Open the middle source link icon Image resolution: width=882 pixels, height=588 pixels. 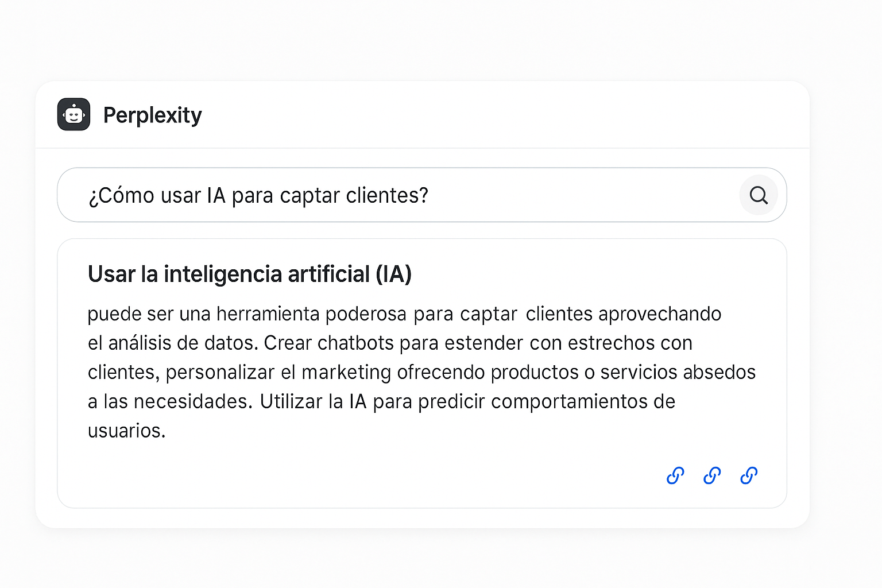click(x=712, y=475)
